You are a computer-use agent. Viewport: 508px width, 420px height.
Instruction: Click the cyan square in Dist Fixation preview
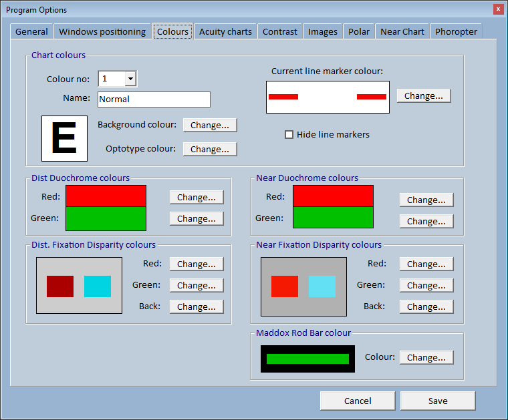(x=98, y=286)
